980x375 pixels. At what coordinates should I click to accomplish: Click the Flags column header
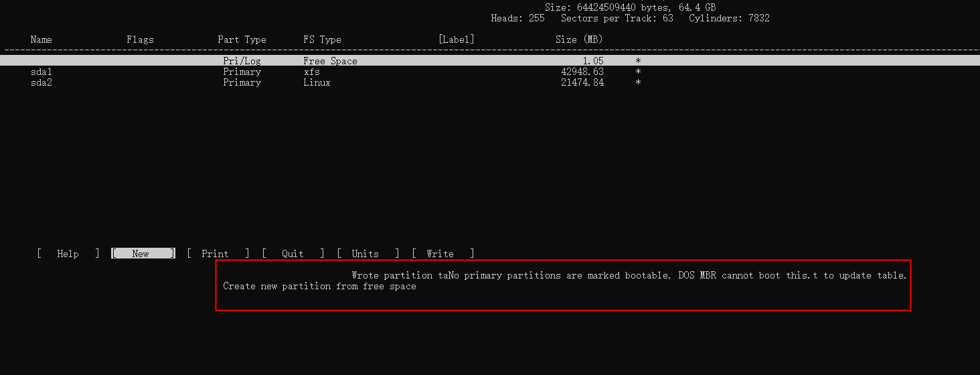141,40
